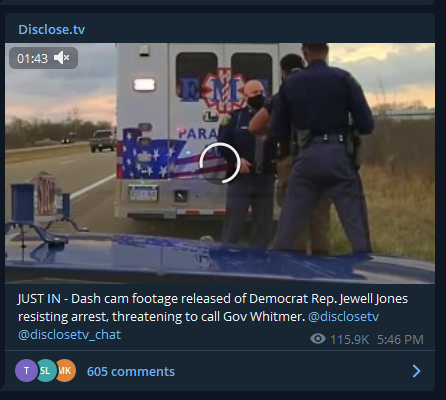
Task: Follow the @disclosetv_chat mention link
Action: click(69, 334)
